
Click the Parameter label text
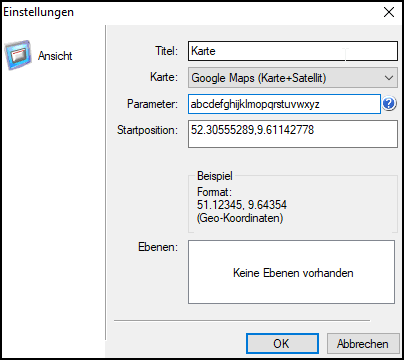click(x=152, y=104)
